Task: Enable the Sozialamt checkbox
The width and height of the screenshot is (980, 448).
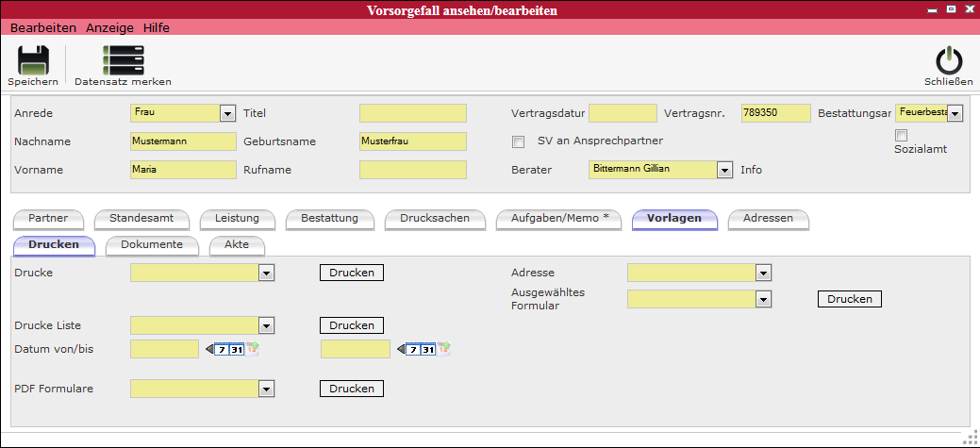Action: [901, 136]
